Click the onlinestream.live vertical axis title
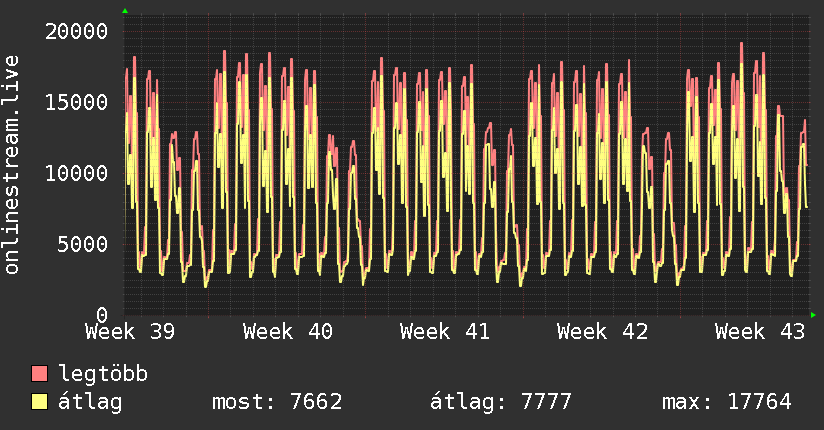 click(x=12, y=165)
